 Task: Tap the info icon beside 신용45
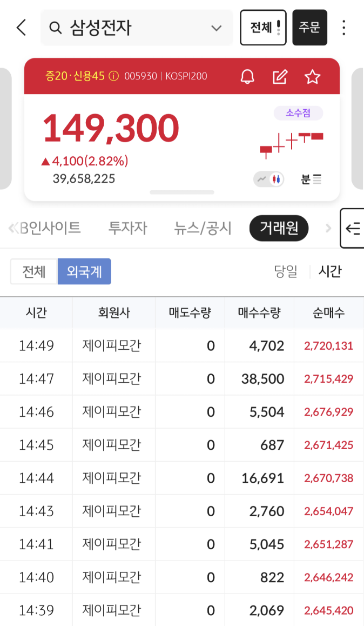[113, 77]
